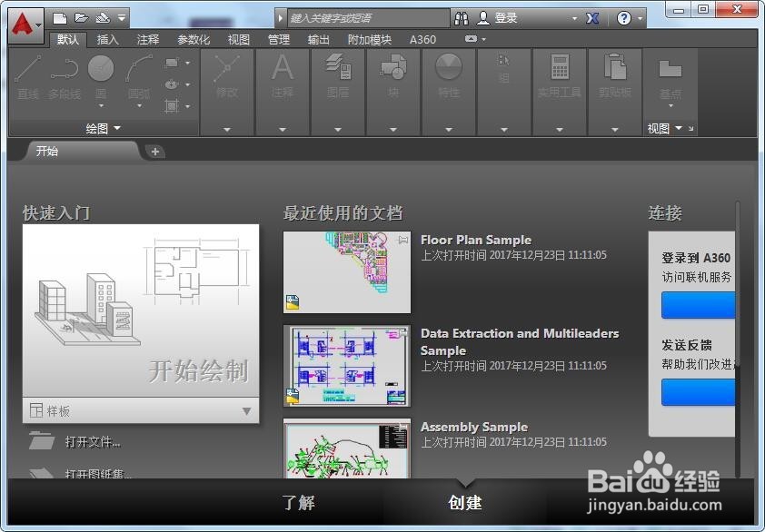
Task: Click blue button under 发送反馈
Action: (x=698, y=392)
